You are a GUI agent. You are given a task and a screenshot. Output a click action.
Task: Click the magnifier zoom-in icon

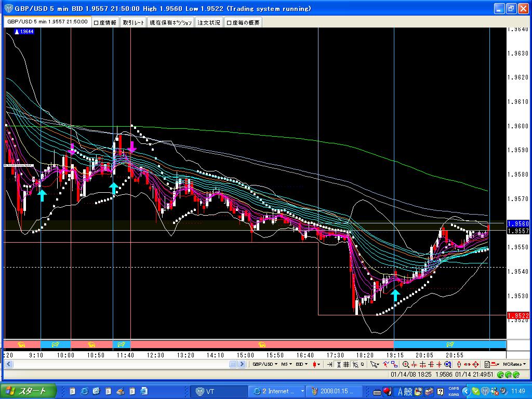405,364
